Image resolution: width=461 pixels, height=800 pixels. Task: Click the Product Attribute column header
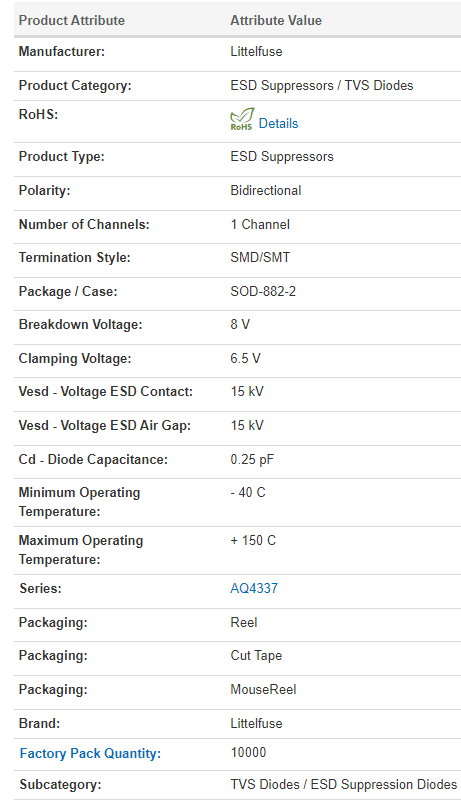pyautogui.click(x=72, y=20)
